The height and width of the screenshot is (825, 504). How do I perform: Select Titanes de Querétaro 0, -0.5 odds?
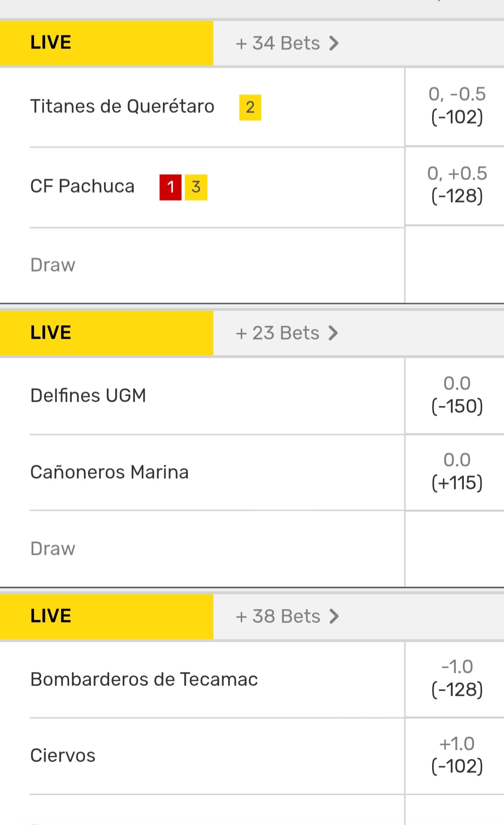coord(456,106)
